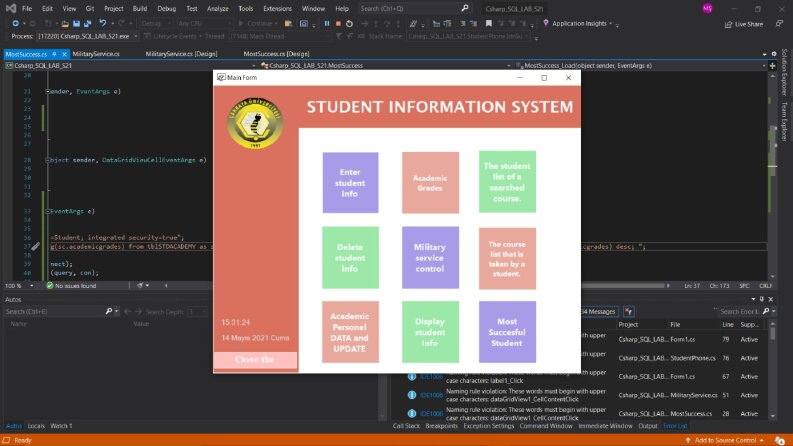Screen dimensions: 793x446
Task: Open the Debug menu
Action: click(x=166, y=9)
